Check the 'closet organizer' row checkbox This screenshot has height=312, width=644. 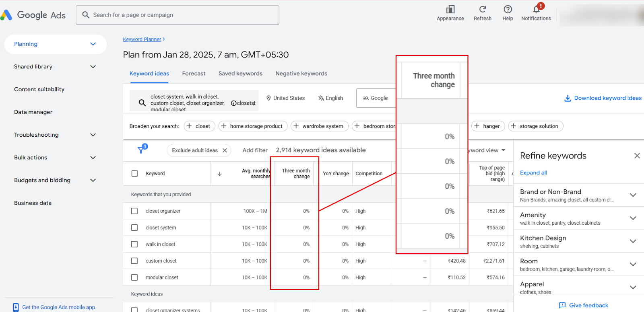[134, 211]
